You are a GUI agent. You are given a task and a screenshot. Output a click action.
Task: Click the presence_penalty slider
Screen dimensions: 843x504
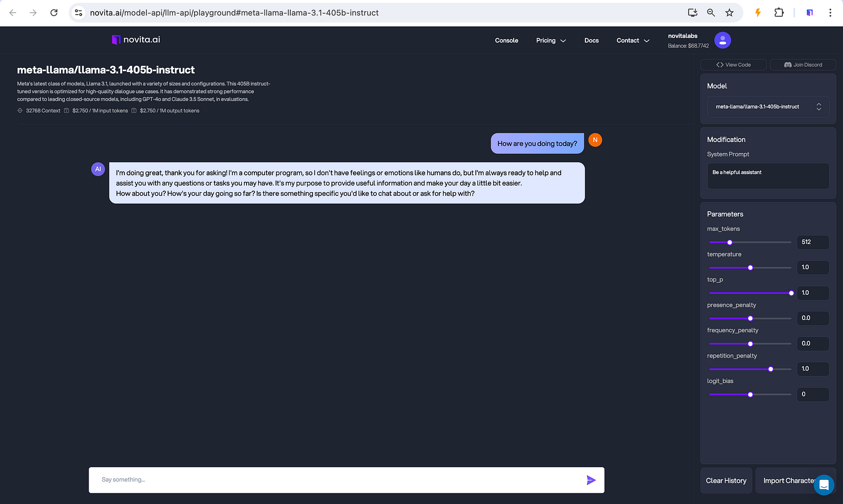tap(750, 318)
